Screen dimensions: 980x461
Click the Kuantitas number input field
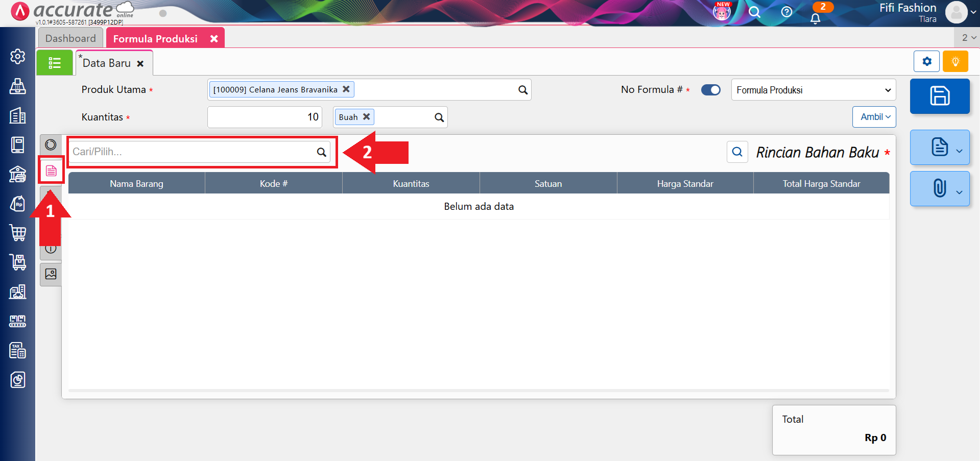click(265, 117)
